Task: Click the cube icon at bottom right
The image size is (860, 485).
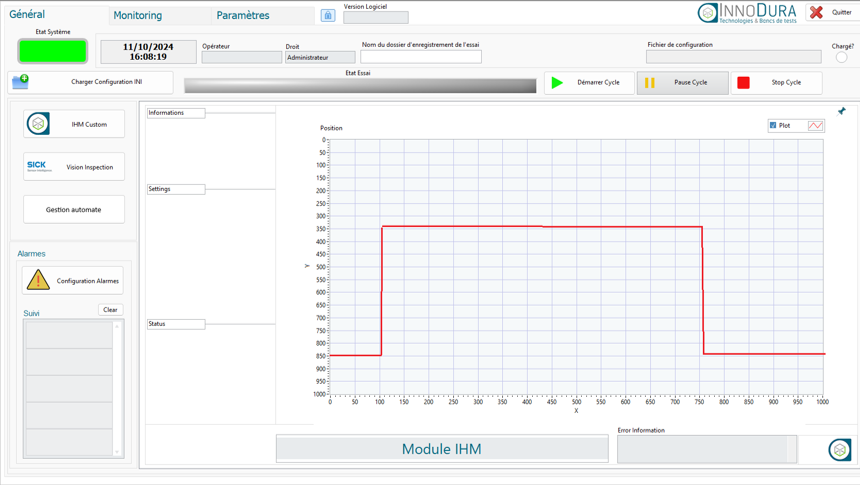Action: (x=839, y=450)
